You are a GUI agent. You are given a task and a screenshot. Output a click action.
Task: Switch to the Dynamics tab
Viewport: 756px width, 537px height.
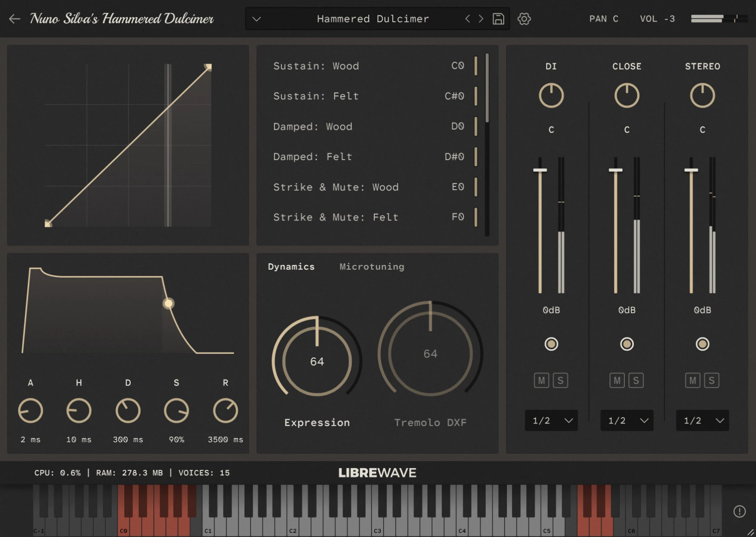tap(291, 267)
